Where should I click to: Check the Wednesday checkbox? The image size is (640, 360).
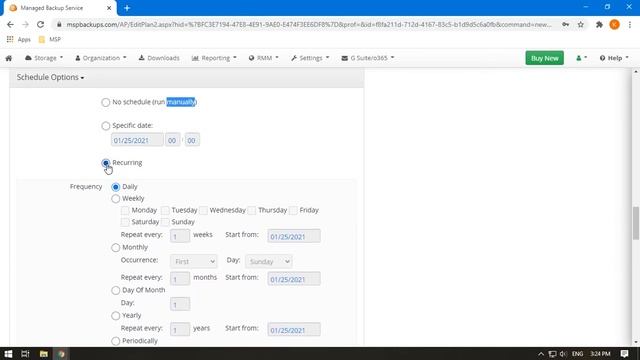click(203, 211)
